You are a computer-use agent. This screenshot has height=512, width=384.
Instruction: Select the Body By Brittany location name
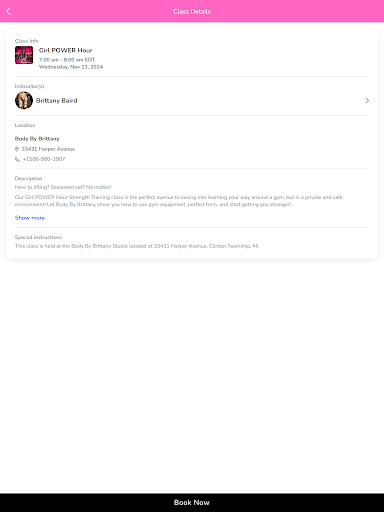[37, 139]
